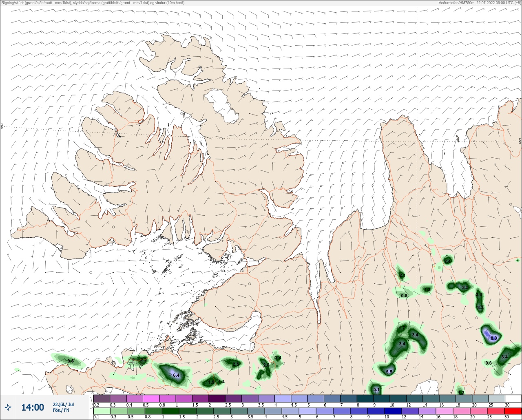This screenshot has width=522, height=420.
Task: Click the 3.3 precipitation value on map
Action: tap(480, 307)
